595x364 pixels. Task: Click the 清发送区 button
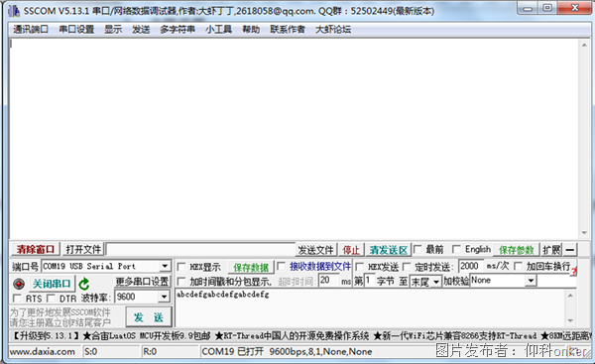(x=388, y=250)
